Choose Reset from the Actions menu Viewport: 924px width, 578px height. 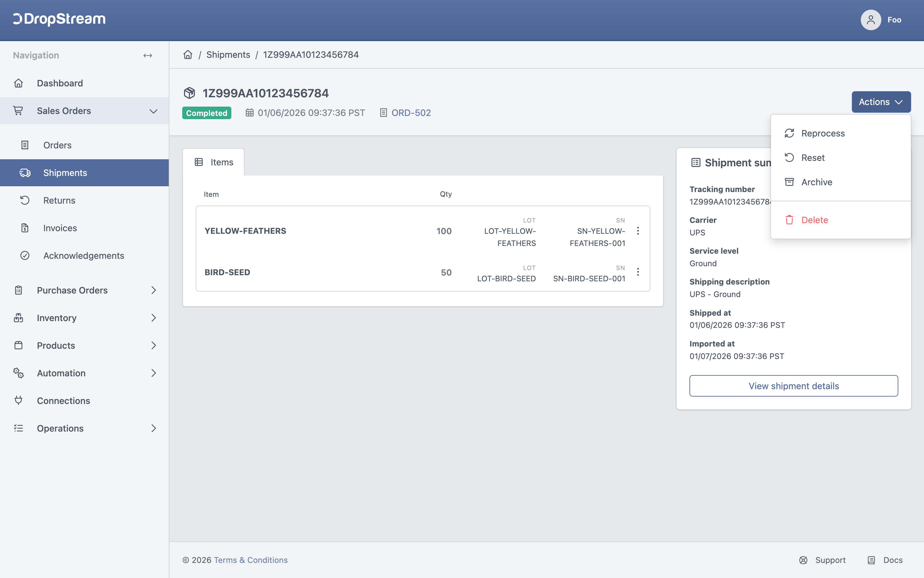(x=841, y=158)
